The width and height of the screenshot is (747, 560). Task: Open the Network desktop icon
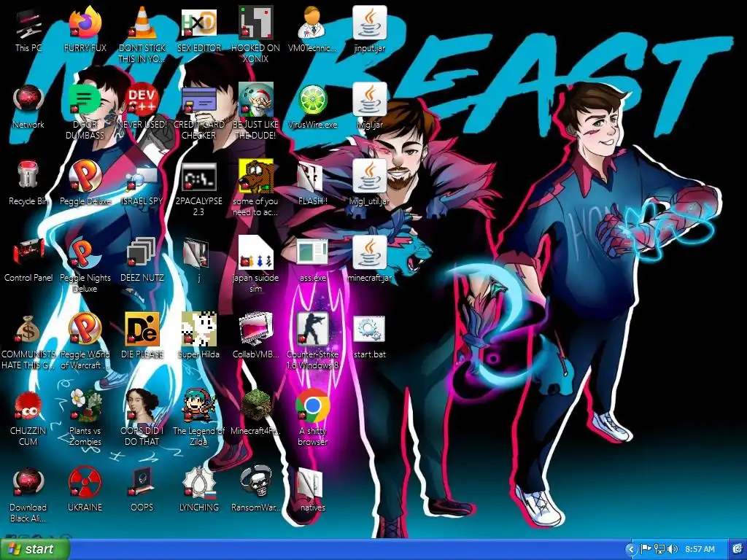(x=28, y=100)
